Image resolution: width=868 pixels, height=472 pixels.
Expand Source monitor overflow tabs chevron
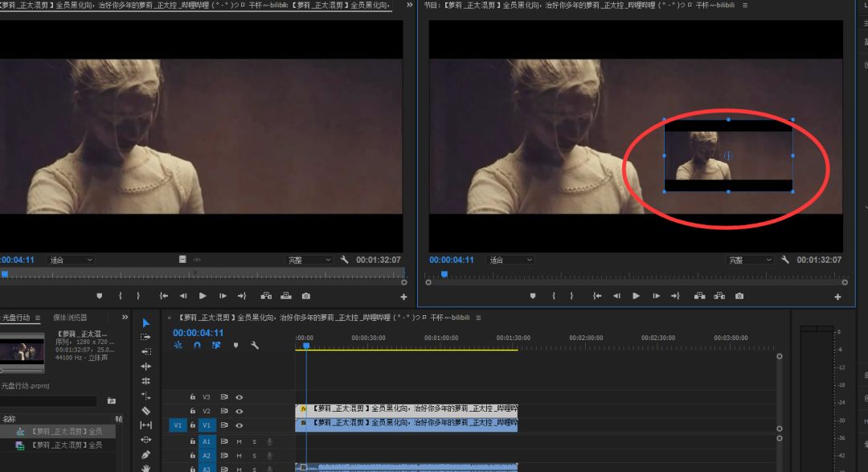tap(410, 5)
